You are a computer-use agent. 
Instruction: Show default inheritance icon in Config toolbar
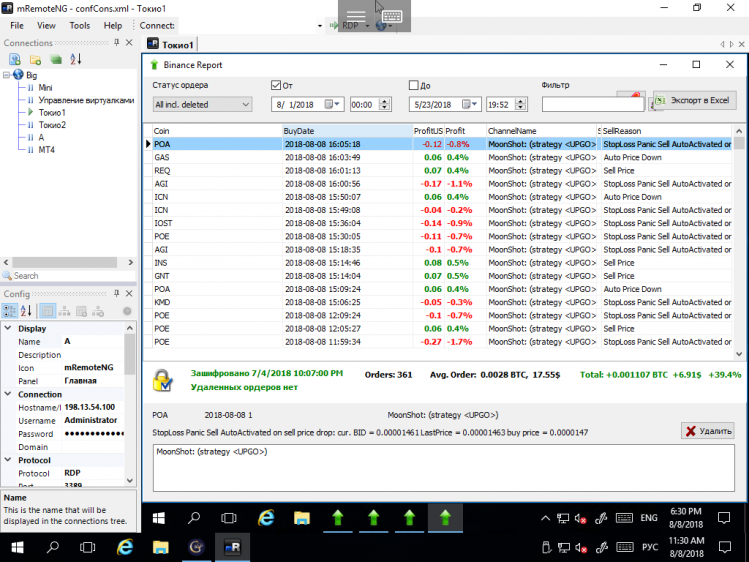tap(98, 311)
